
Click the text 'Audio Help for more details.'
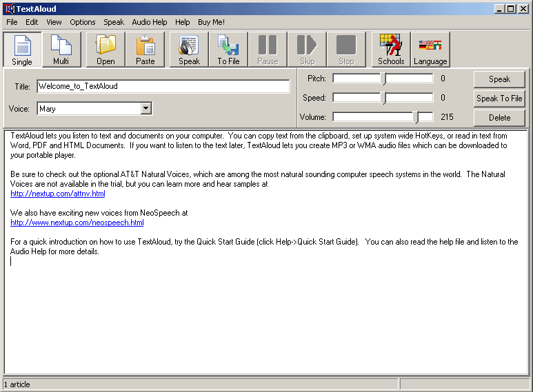click(54, 251)
